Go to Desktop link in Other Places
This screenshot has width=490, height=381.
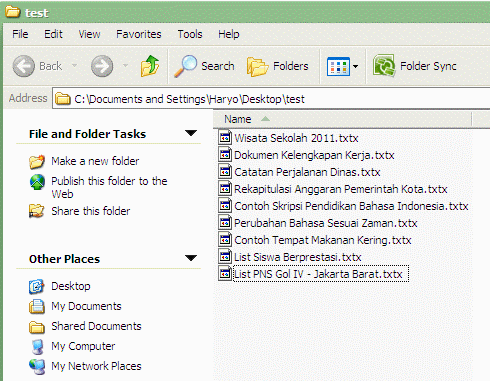coord(71,286)
